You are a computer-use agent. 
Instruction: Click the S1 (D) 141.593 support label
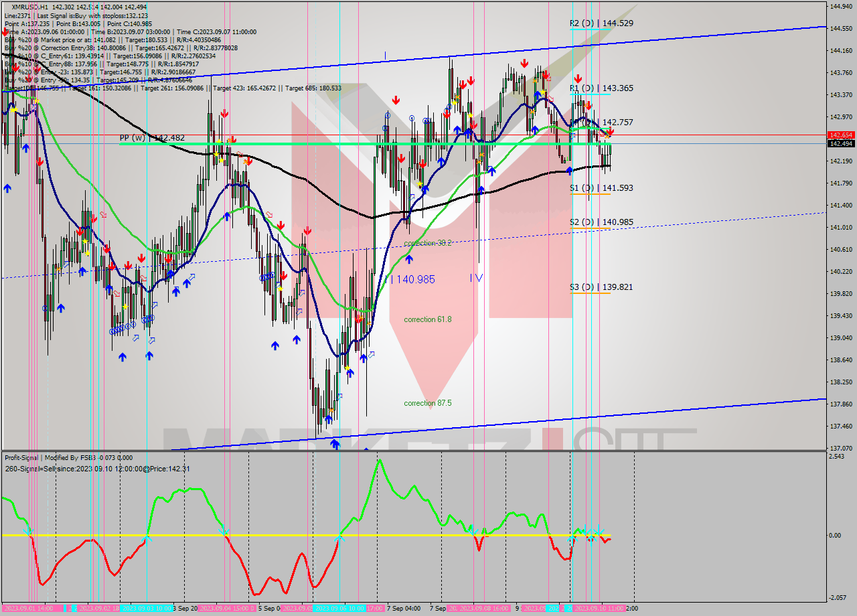click(601, 188)
